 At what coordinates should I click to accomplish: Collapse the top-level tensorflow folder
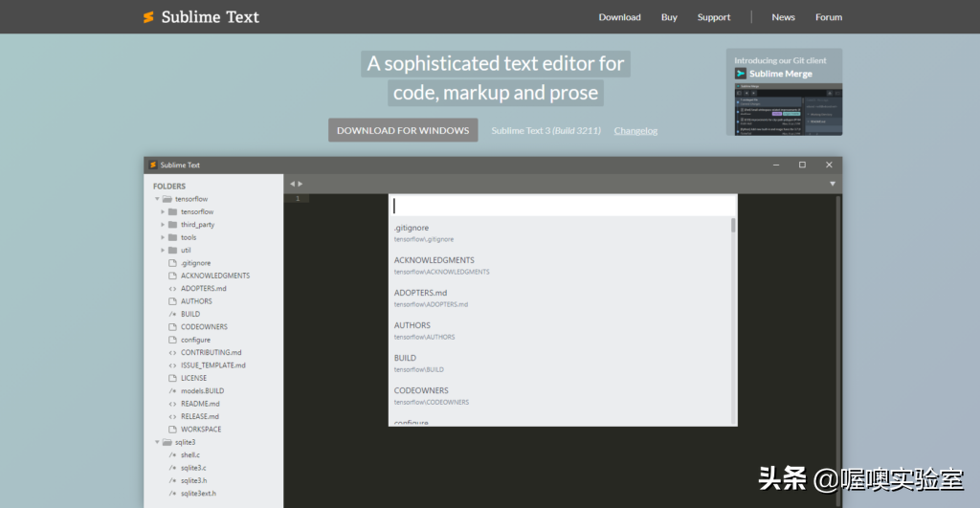click(x=157, y=199)
